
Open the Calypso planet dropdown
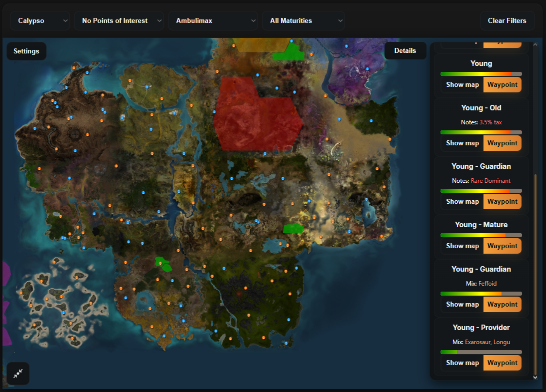pos(40,20)
